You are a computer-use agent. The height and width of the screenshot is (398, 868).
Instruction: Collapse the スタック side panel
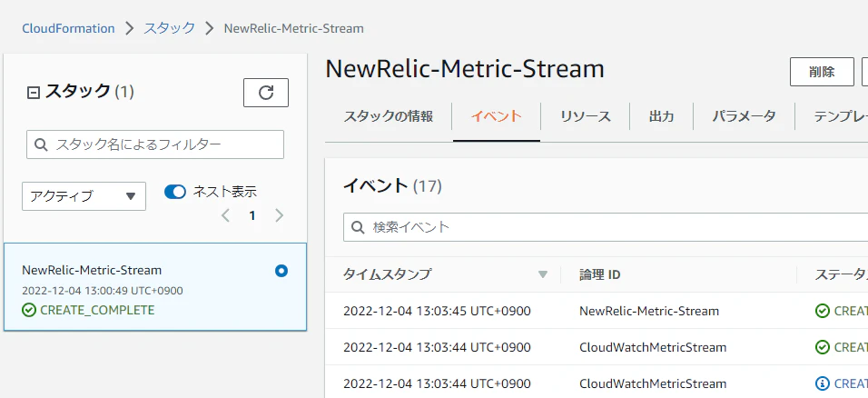34,93
